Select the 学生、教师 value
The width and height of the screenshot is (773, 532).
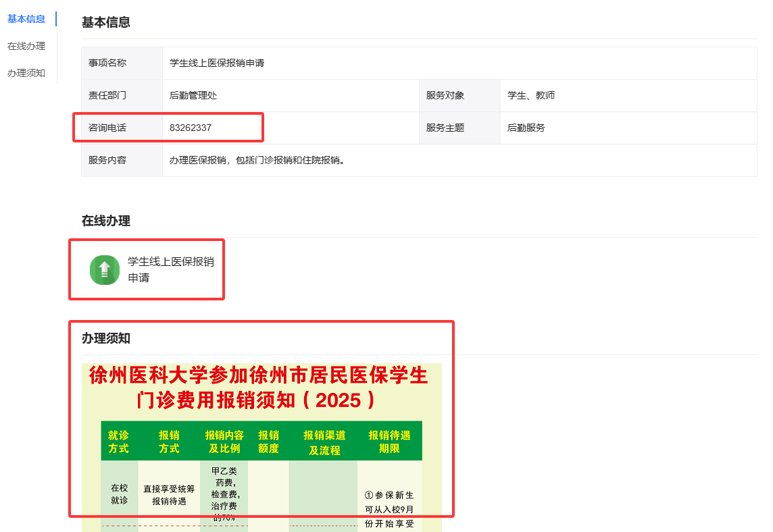(x=531, y=95)
